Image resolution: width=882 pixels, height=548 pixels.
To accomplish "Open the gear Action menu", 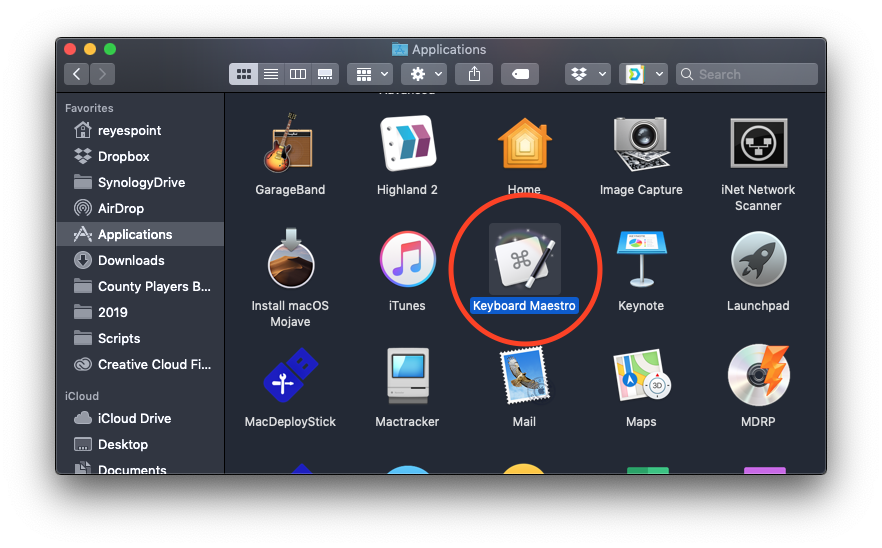I will point(424,74).
